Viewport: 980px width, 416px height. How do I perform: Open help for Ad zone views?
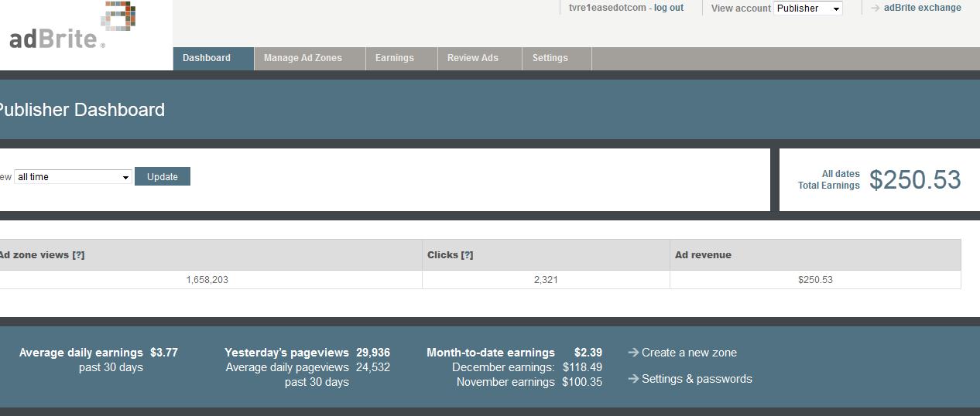78,255
